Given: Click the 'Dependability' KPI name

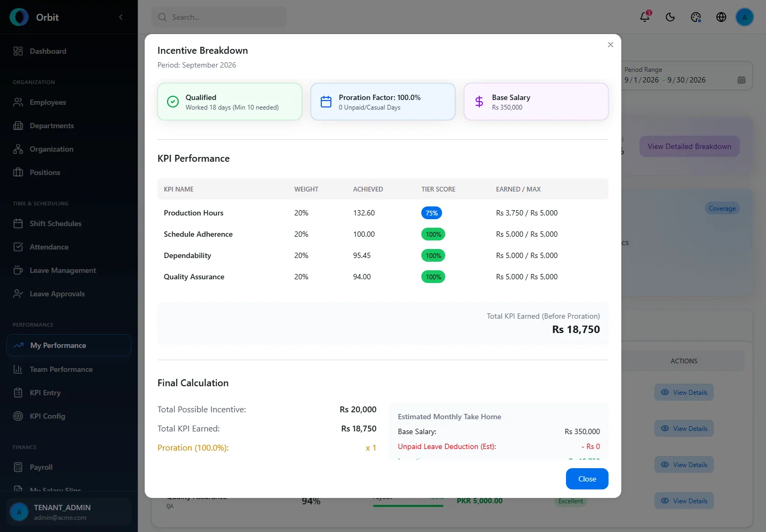Looking at the screenshot, I should pyautogui.click(x=187, y=255).
